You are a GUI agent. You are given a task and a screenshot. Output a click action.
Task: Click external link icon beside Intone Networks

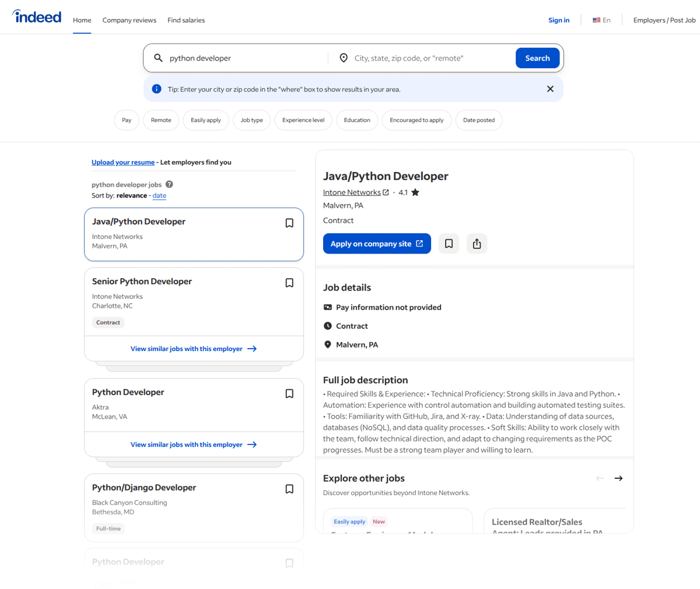click(x=386, y=192)
